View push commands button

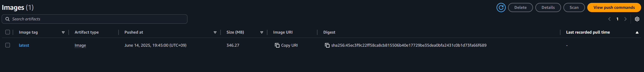(x=614, y=7)
